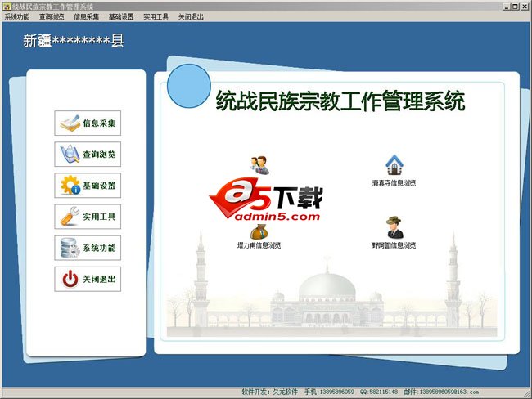Viewport: 532px width, 399px height.
Task: Click the money bag 塔力甫 icon
Action: 259,231
